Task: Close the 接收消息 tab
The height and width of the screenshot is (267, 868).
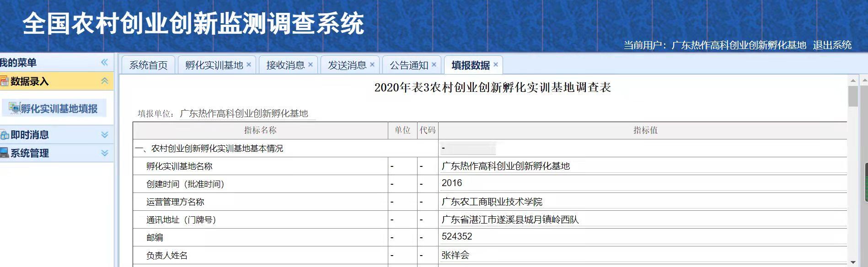Action: (311, 64)
